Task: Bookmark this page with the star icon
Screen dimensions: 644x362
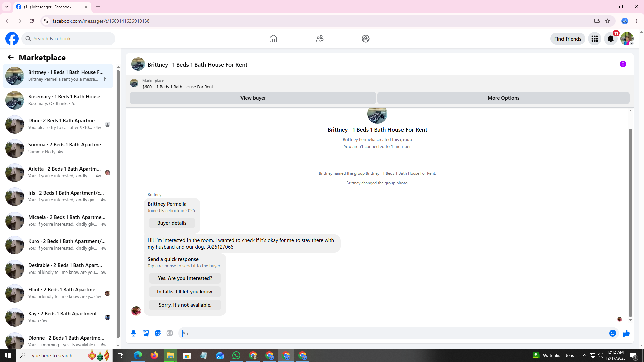Action: pyautogui.click(x=608, y=21)
